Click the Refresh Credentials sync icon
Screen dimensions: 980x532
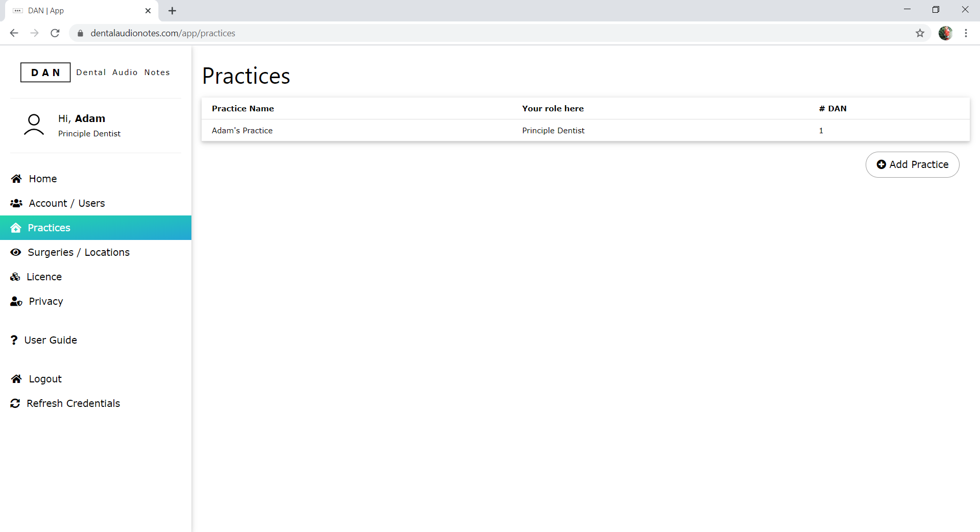15,403
